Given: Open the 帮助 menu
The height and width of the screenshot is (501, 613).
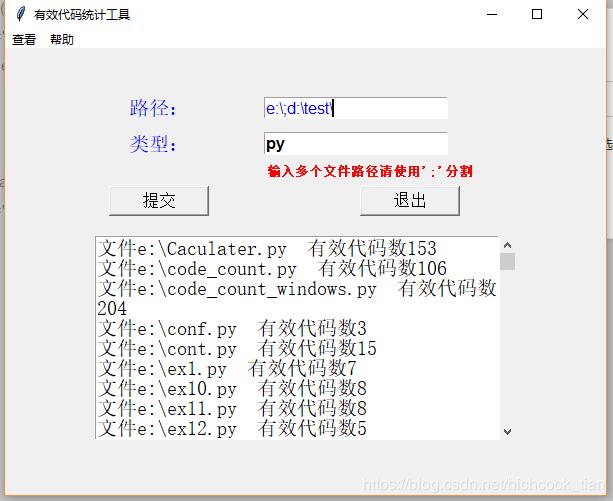Looking at the screenshot, I should click(x=62, y=39).
